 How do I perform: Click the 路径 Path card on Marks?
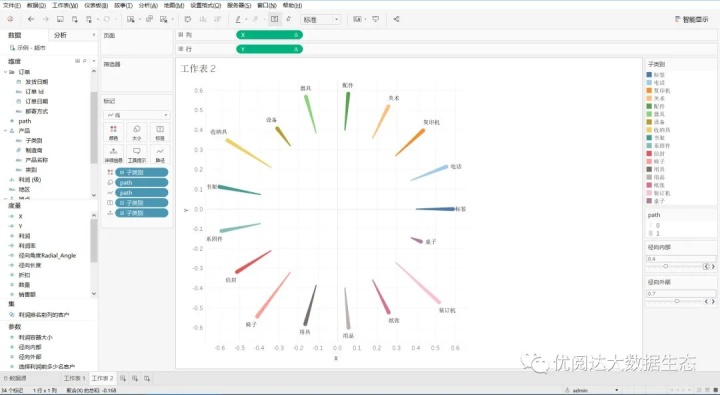tap(160, 154)
